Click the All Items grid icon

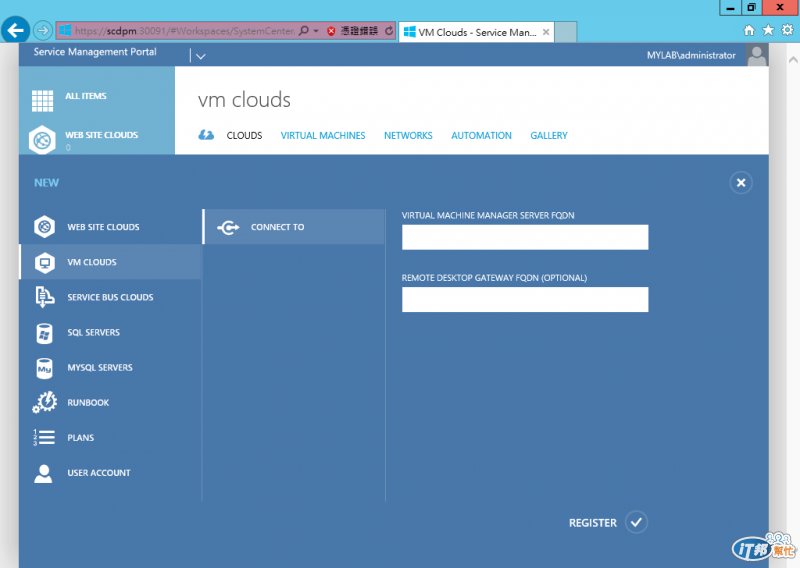(42, 101)
